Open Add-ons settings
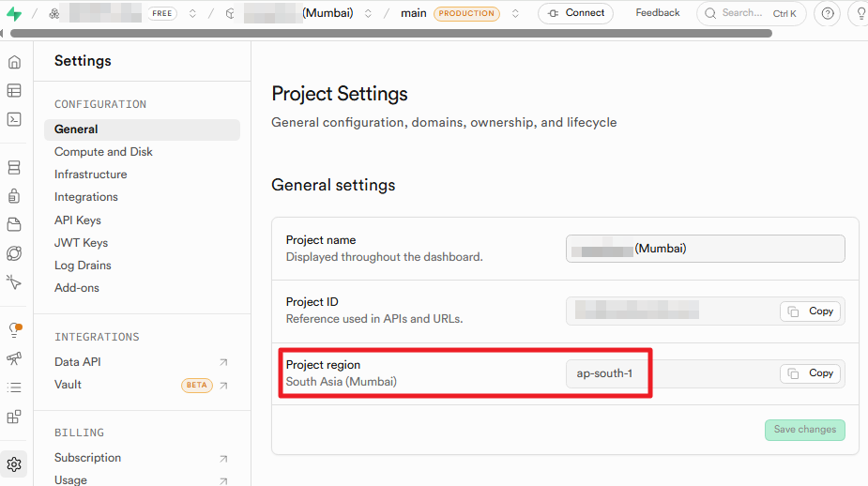 coord(76,288)
